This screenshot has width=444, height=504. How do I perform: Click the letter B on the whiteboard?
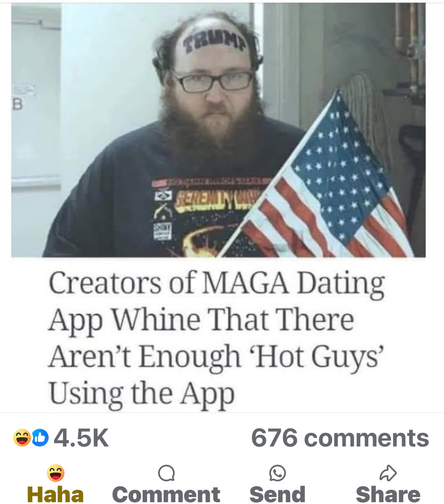click(x=17, y=104)
